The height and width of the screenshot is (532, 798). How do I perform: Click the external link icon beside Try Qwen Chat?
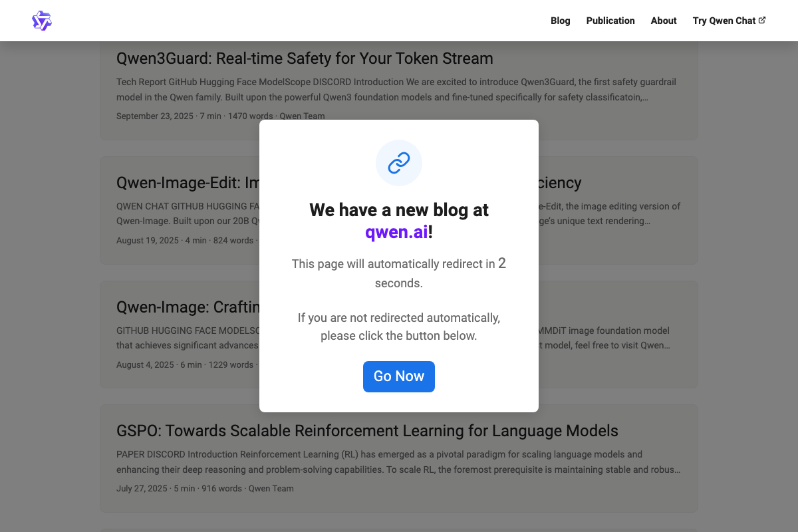[762, 20]
